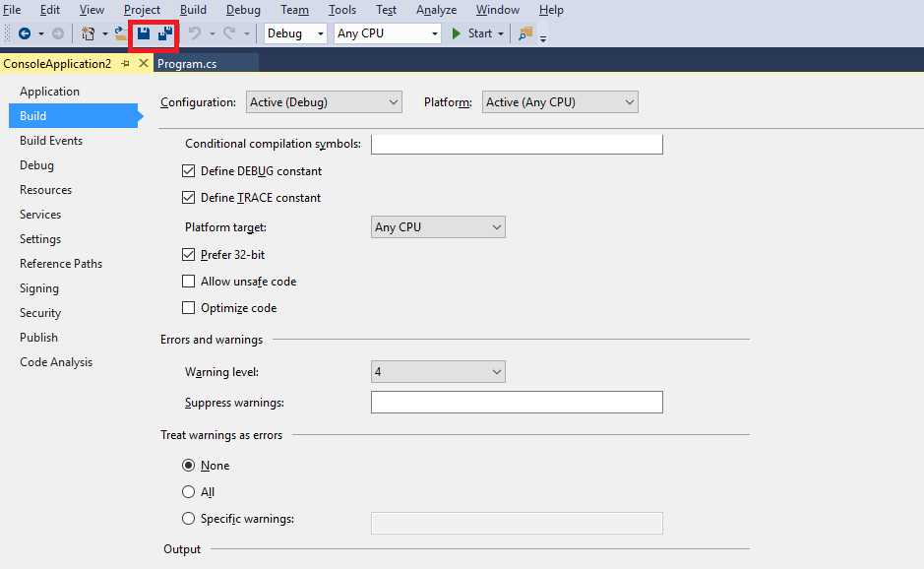Image resolution: width=924 pixels, height=569 pixels.
Task: Open the Build menu
Action: pyautogui.click(x=193, y=10)
